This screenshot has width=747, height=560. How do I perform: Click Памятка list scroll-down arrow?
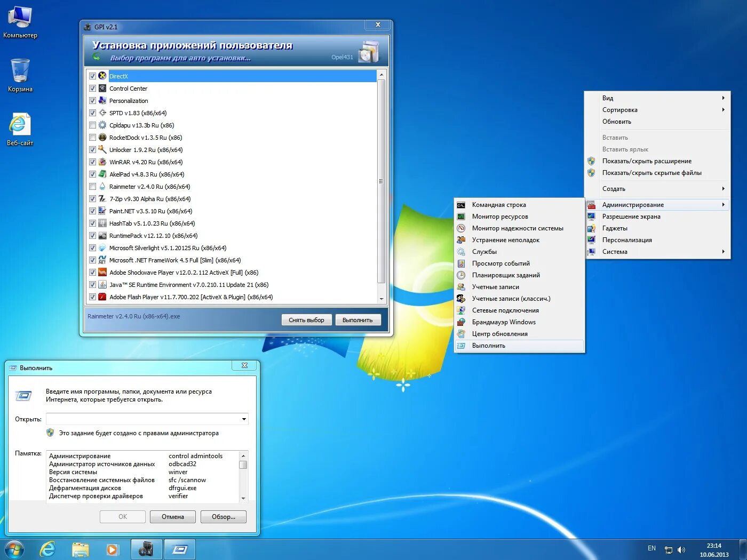tap(243, 498)
